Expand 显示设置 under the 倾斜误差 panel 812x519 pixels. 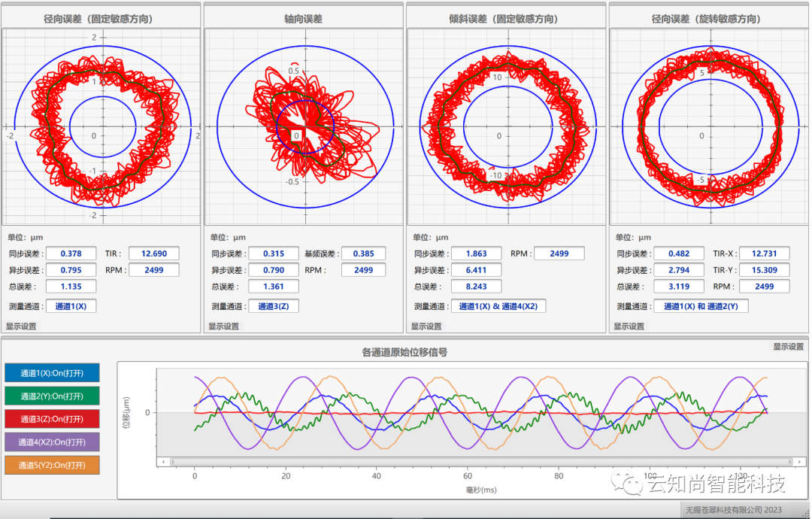[426, 326]
